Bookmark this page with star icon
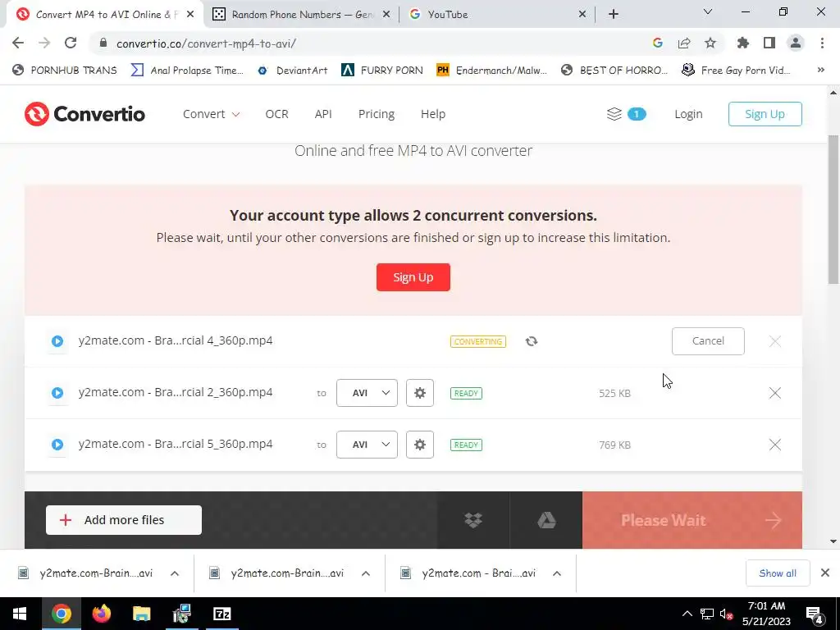Screen dimensions: 840x630 pyautogui.click(x=710, y=43)
